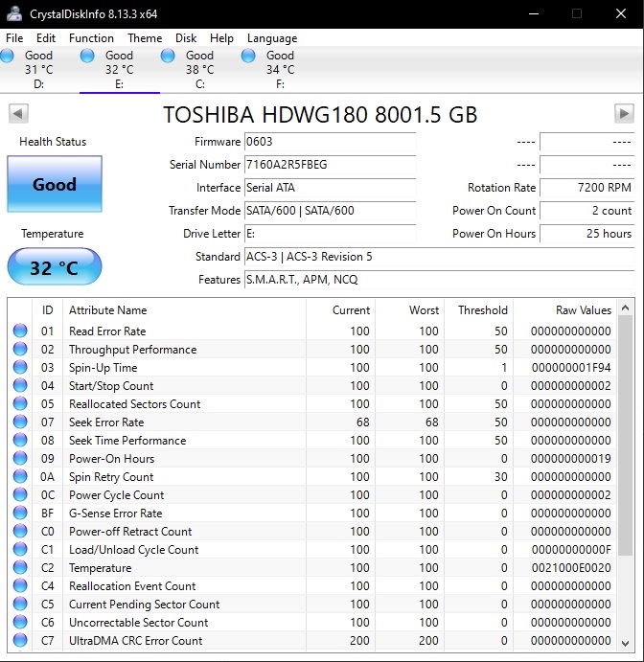Image resolution: width=644 pixels, height=662 pixels.
Task: Click the status orb for Seek Error Rate
Action: click(20, 422)
